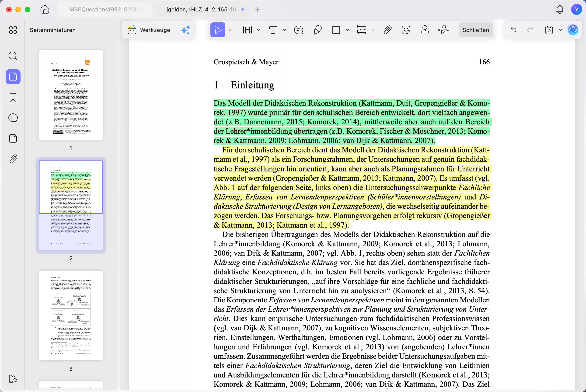Switch to the MBEQuestions1992 tab
The image size is (586, 392).
pyautogui.click(x=104, y=10)
